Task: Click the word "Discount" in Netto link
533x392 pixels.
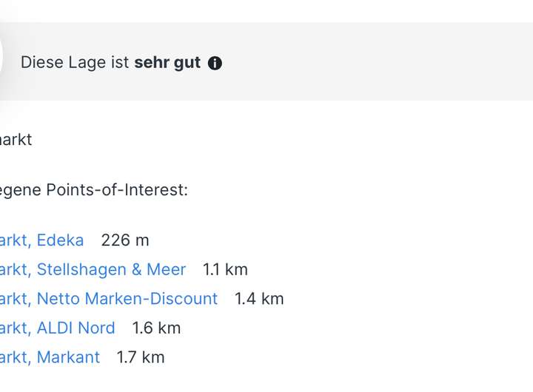Action: pos(184,299)
